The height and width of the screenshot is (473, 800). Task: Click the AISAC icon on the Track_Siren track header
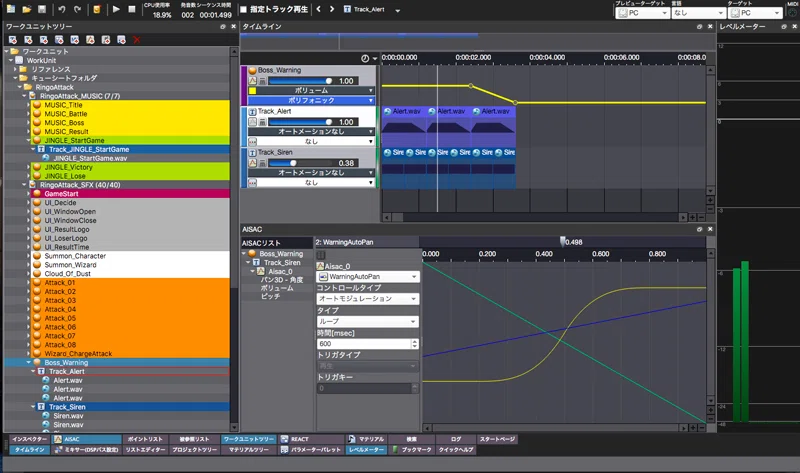[253, 163]
